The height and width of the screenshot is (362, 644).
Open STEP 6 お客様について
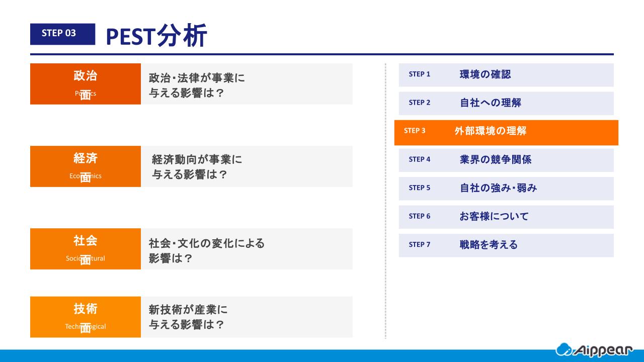(x=506, y=217)
